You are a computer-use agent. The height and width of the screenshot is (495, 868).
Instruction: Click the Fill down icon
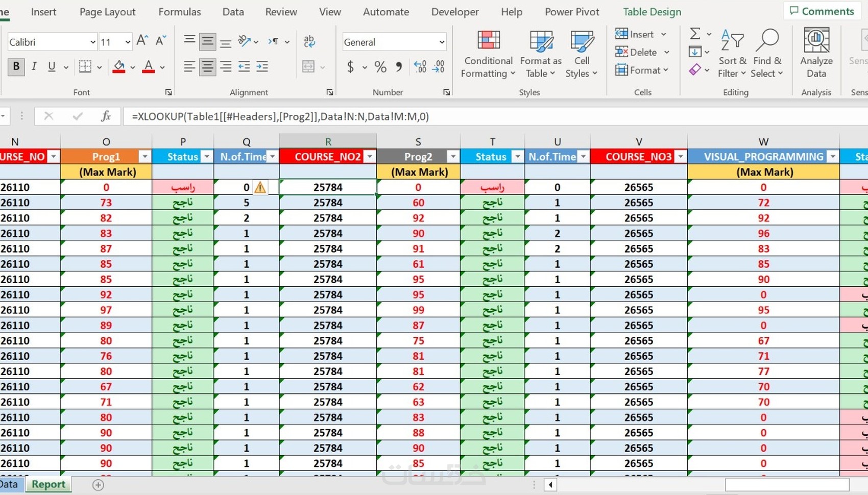pos(695,52)
